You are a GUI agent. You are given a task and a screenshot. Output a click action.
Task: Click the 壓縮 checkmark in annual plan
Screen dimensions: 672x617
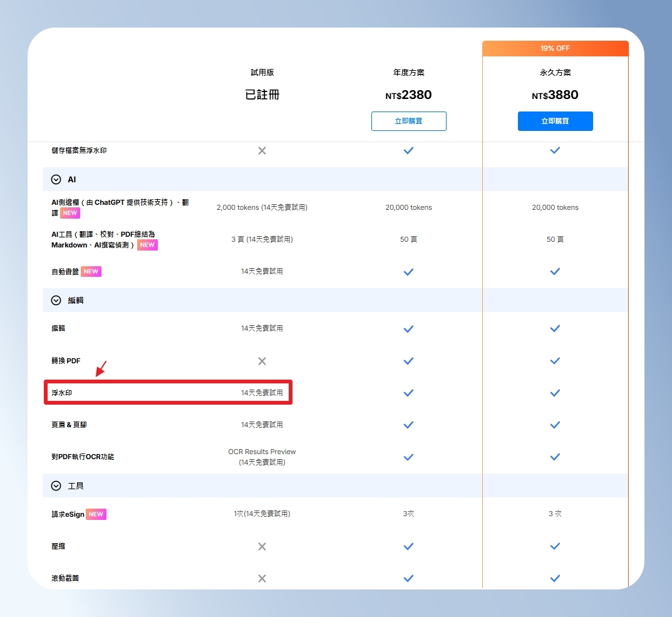[x=408, y=546]
